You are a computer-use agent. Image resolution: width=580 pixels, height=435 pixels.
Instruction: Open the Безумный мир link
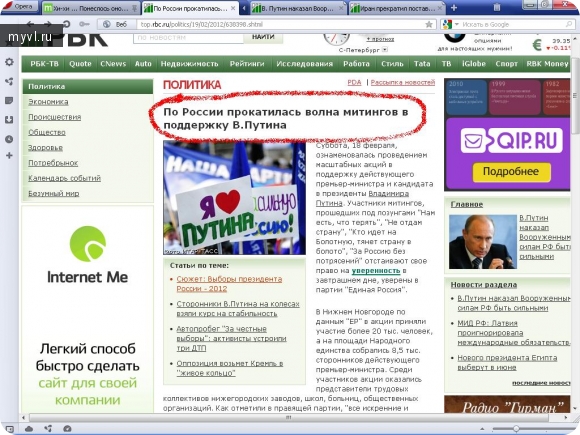click(54, 193)
